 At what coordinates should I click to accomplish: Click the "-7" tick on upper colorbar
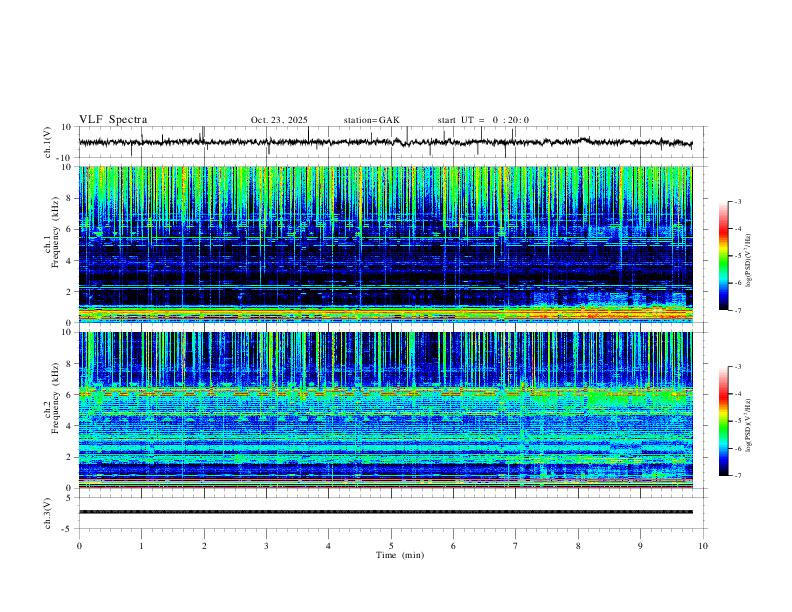point(737,310)
